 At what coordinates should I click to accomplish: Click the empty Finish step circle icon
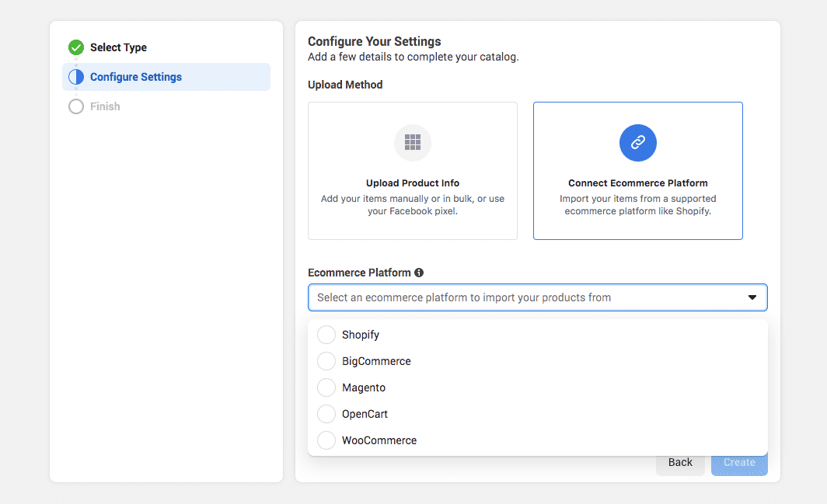pos(76,106)
